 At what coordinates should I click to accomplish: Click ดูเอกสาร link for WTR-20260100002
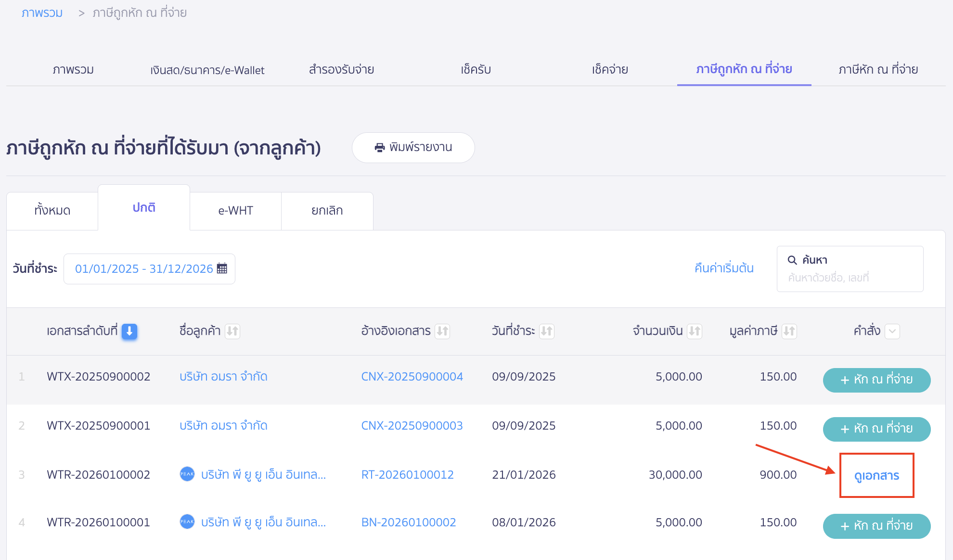click(876, 476)
